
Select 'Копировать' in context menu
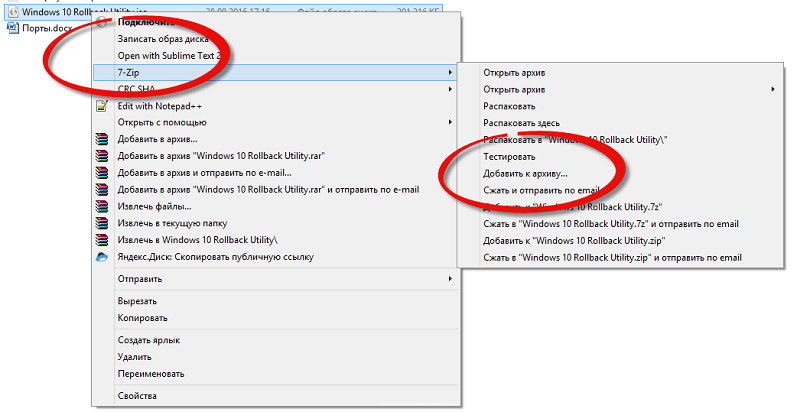(142, 318)
